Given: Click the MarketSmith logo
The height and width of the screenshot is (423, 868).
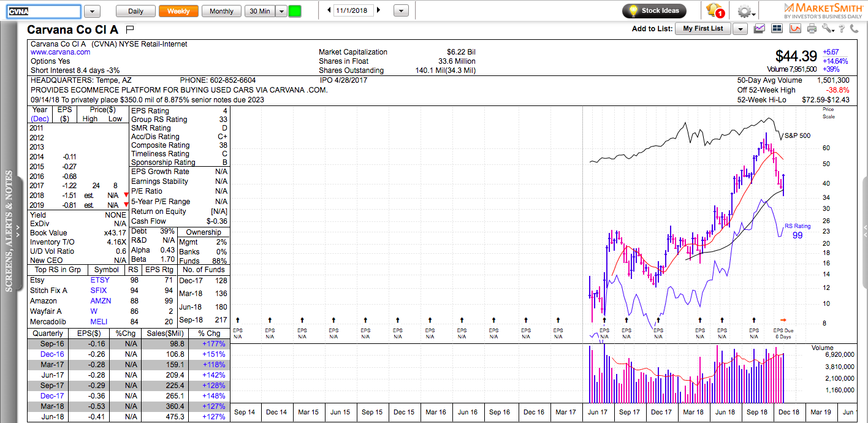Looking at the screenshot, I should point(823,10).
